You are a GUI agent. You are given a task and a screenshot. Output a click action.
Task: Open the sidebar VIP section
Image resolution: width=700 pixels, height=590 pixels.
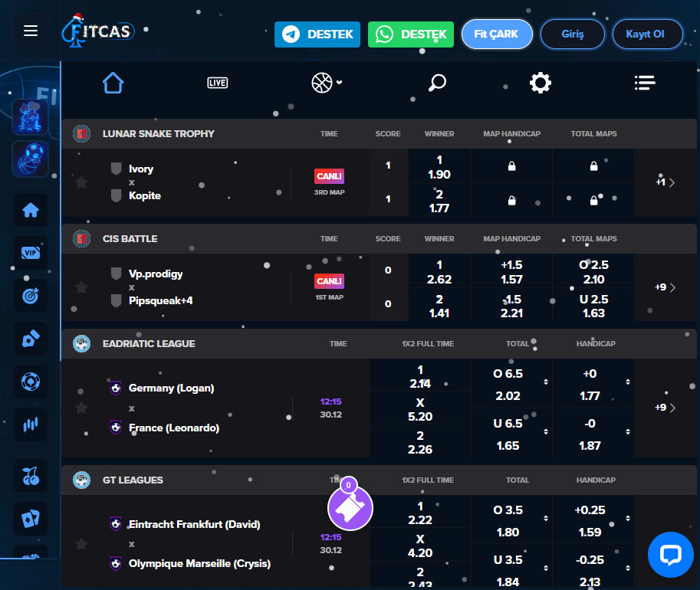[x=31, y=253]
